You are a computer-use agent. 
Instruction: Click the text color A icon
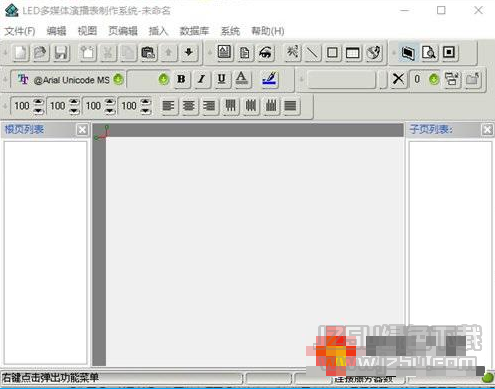[x=242, y=79]
